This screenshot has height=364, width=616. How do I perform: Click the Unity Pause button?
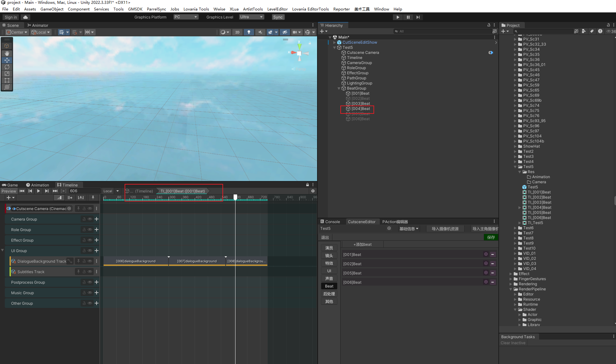tap(408, 17)
